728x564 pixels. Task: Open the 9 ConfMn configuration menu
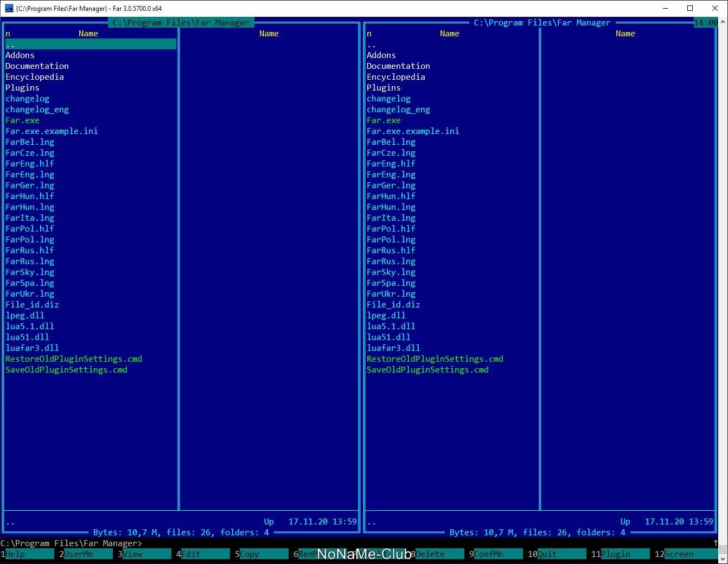[x=496, y=554]
